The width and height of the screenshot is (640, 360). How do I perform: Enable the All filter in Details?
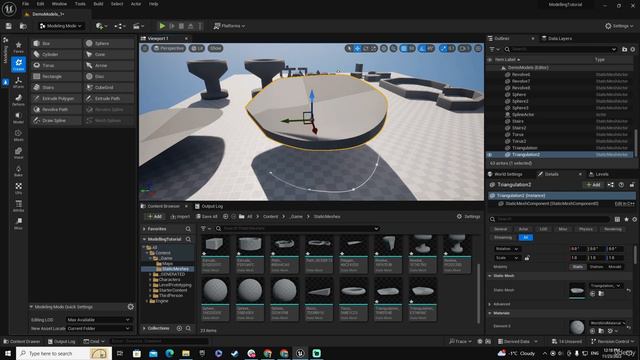(x=526, y=237)
